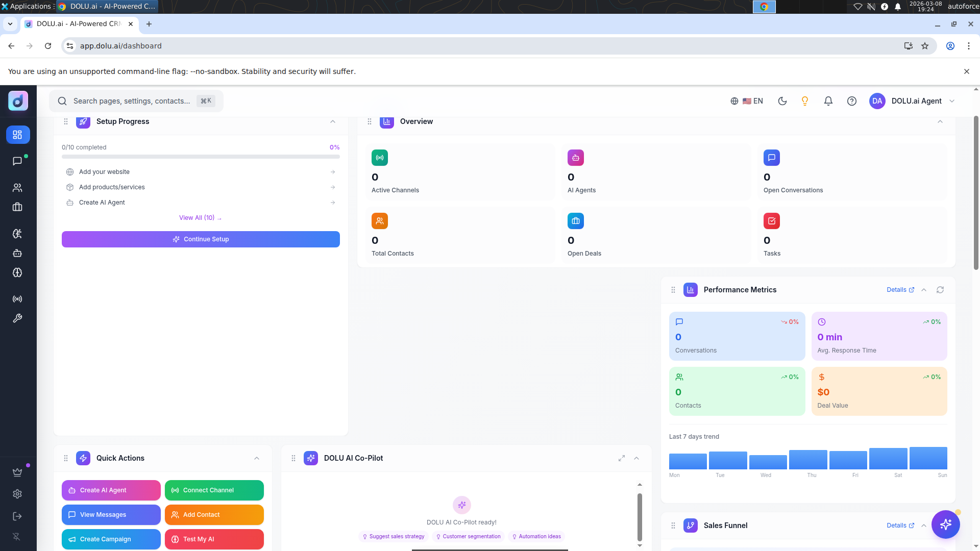Collapse the Setup Progress widget
The width and height of the screenshot is (980, 551).
pyautogui.click(x=333, y=121)
